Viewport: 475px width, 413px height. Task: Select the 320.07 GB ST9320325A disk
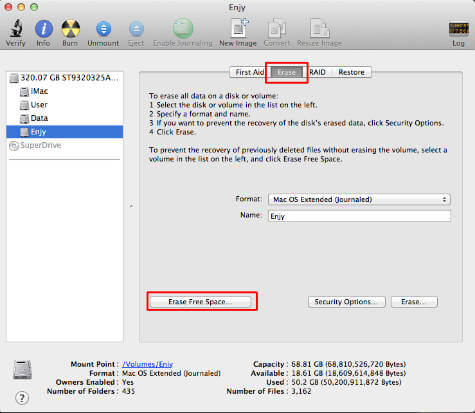[65, 78]
